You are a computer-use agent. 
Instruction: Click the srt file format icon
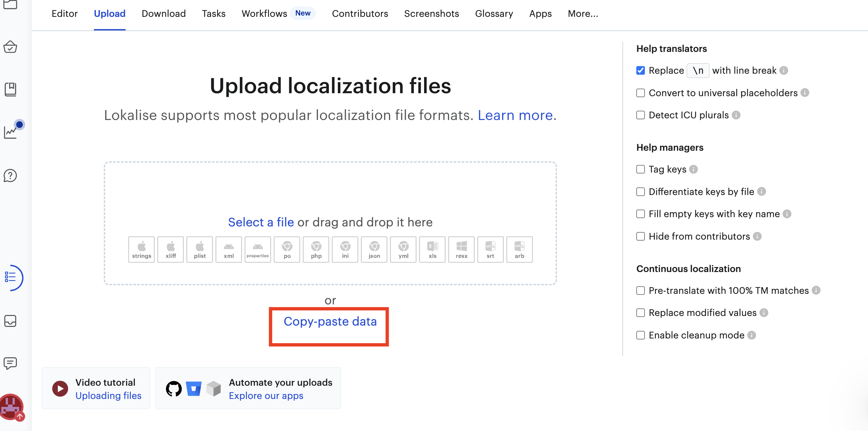tap(491, 249)
